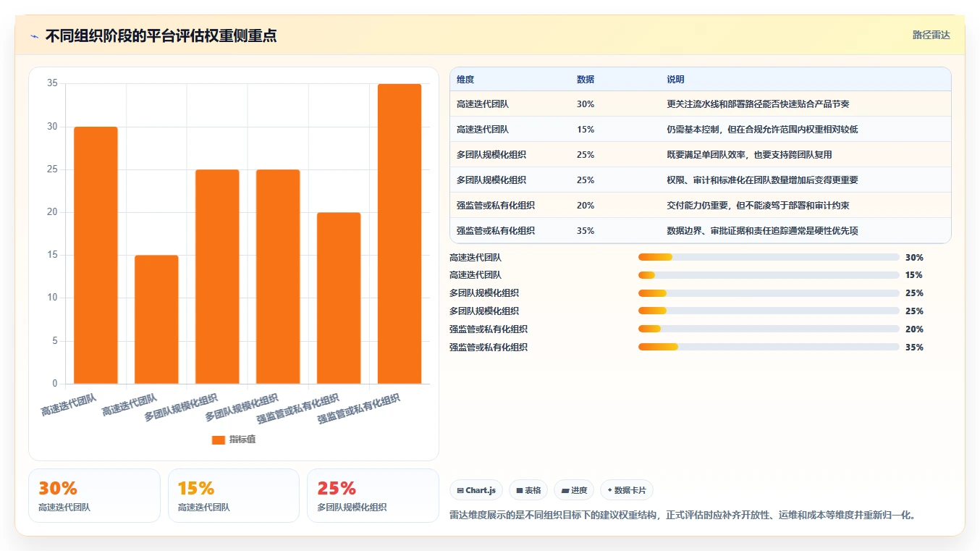Click the y-axis tick label 0

[54, 384]
